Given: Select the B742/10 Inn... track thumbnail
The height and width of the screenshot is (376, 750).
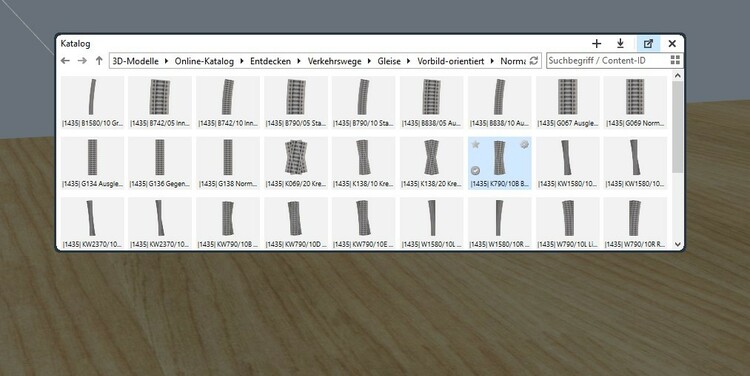Looking at the screenshot, I should (x=228, y=102).
